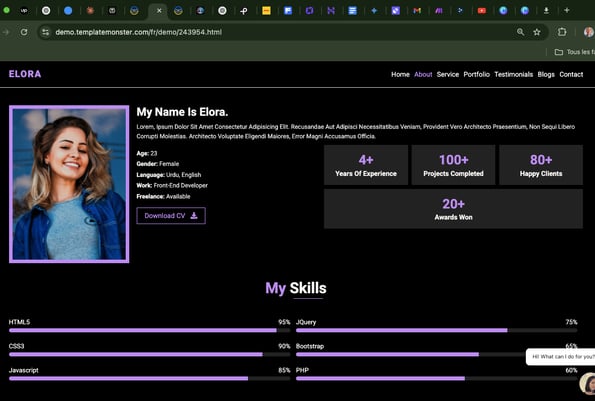Click 'Gender: Female' text
Screen dimensions: 595x401
tap(157, 164)
